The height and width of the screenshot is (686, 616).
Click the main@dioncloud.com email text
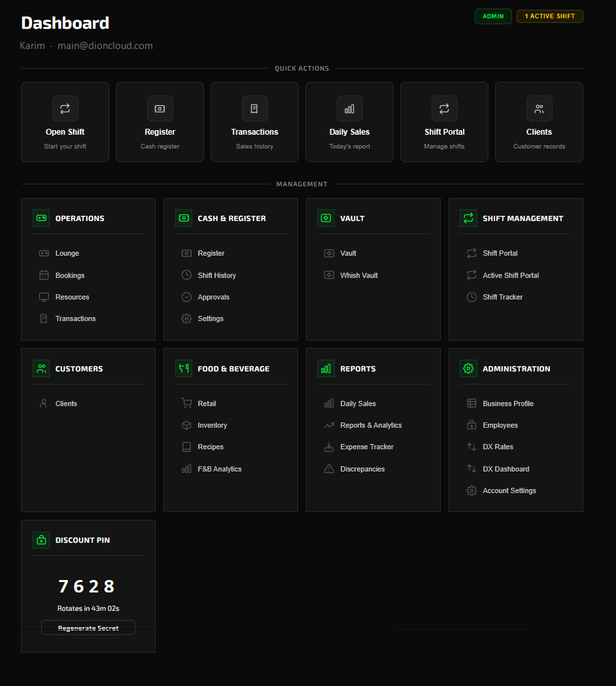[x=105, y=46]
